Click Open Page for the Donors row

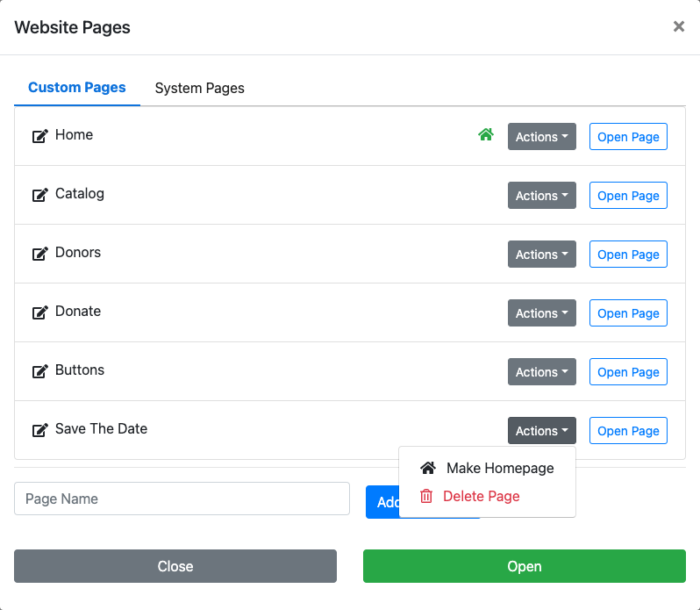pos(628,255)
